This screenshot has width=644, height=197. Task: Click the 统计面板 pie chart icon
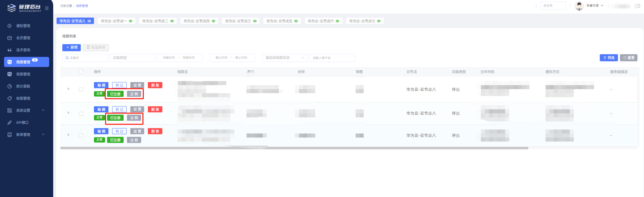pyautogui.click(x=10, y=86)
